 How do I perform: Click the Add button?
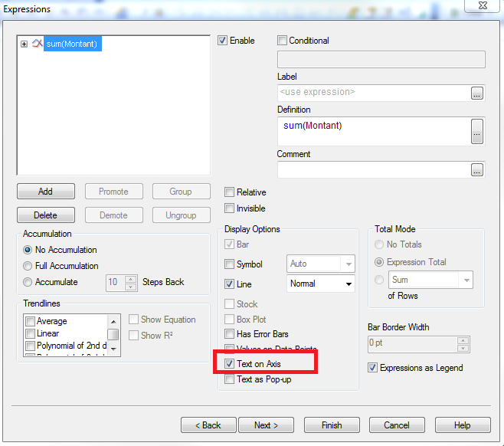[x=46, y=192]
